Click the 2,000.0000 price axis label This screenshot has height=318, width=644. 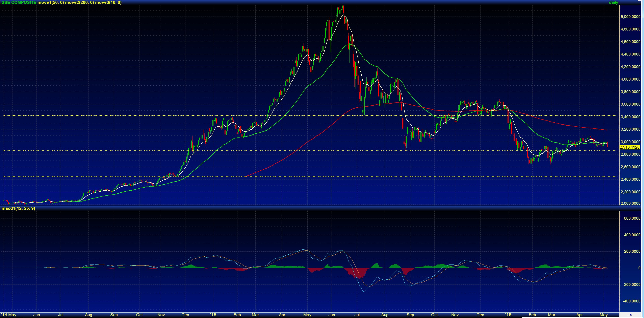(x=630, y=203)
